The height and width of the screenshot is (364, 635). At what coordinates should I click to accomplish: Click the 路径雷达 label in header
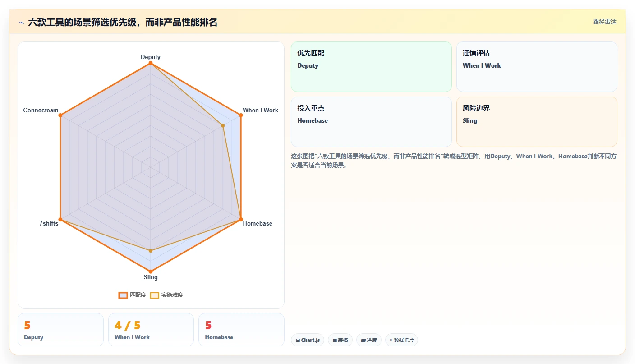click(604, 22)
